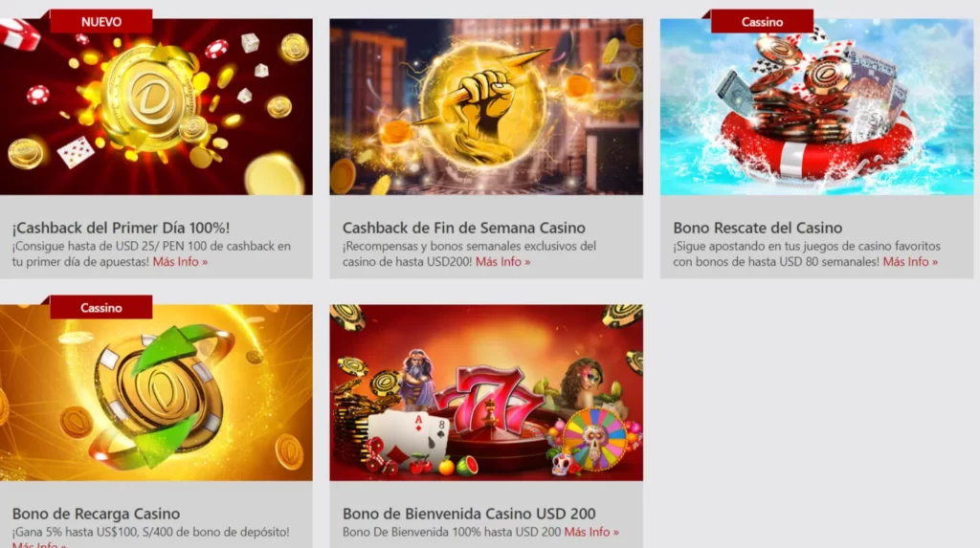Open the Bono de Recarga Casino image
This screenshot has height=548, width=980.
pos(156,392)
